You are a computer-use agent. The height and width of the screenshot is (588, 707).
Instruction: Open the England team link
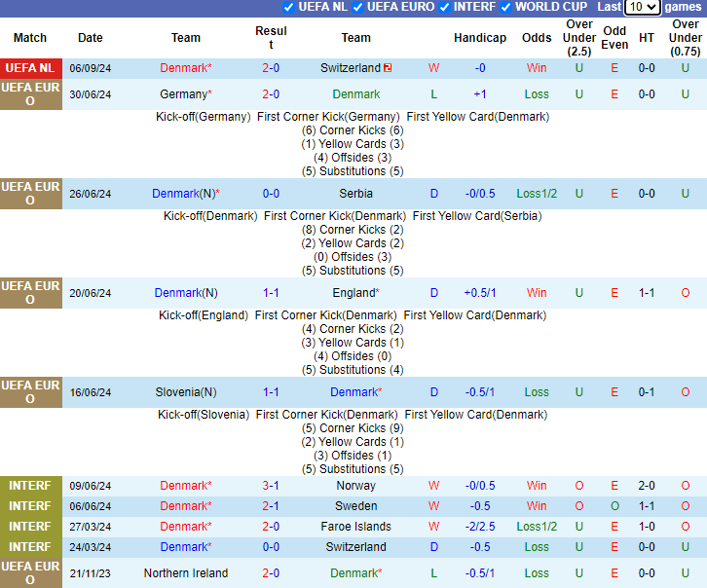pyautogui.click(x=353, y=293)
